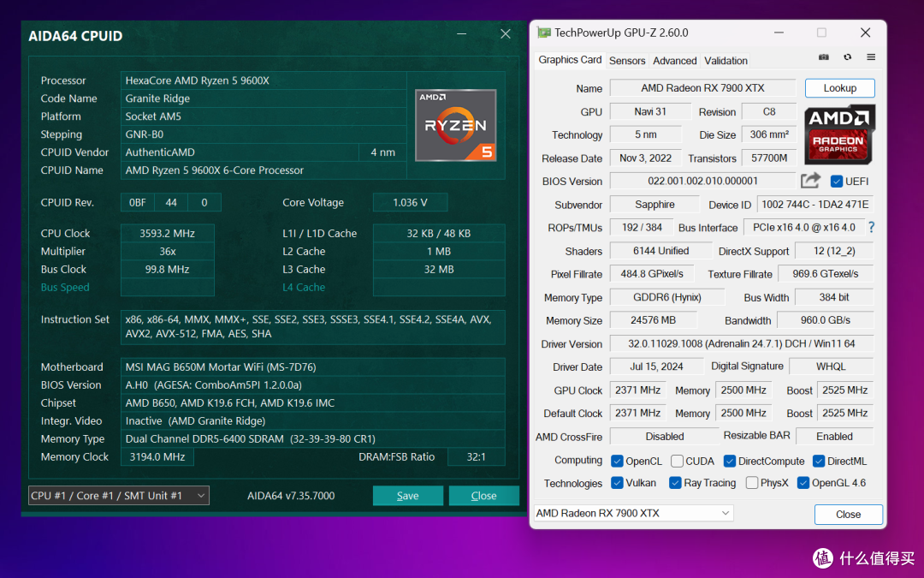Click the GPU-Z refresh icon
This screenshot has width=924, height=578.
point(847,57)
